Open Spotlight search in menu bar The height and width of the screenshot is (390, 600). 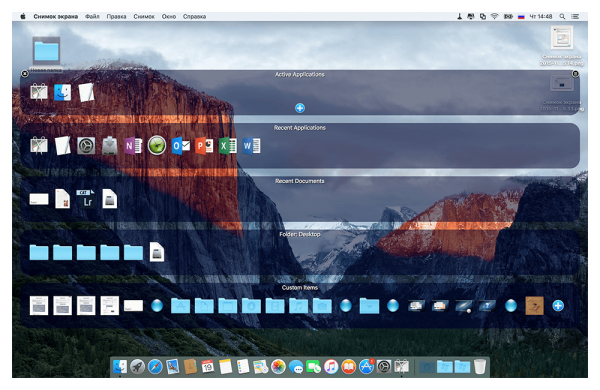point(562,16)
